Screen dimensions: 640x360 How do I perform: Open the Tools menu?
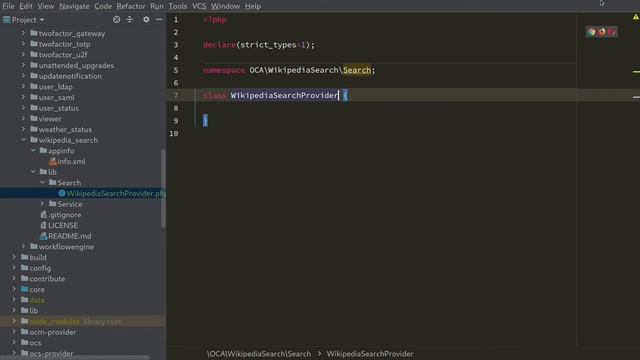[x=178, y=6]
